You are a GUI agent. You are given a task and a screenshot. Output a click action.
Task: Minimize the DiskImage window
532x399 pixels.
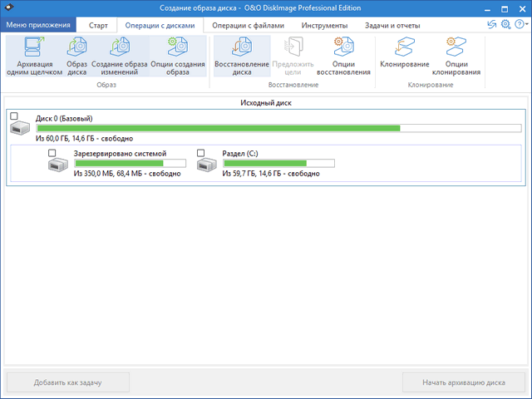[x=488, y=8]
